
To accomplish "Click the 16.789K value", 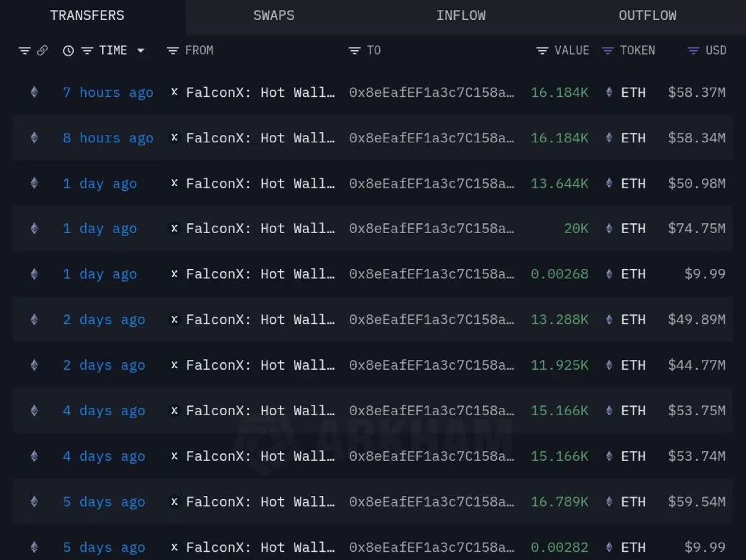I will [x=559, y=502].
